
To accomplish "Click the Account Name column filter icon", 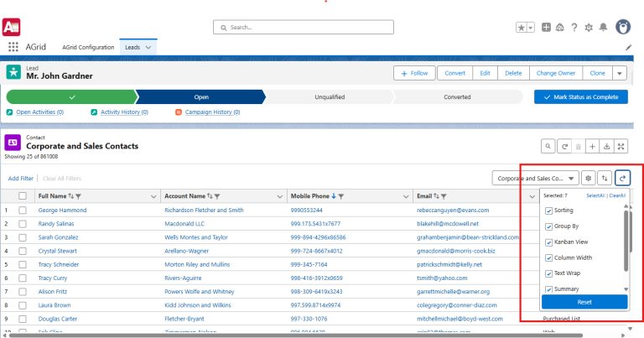I will coord(217,196).
